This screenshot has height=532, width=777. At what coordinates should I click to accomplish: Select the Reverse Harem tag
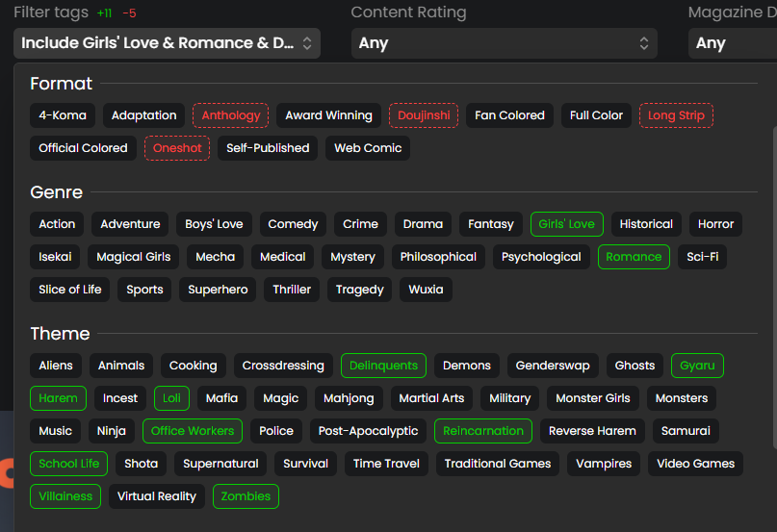click(x=592, y=431)
